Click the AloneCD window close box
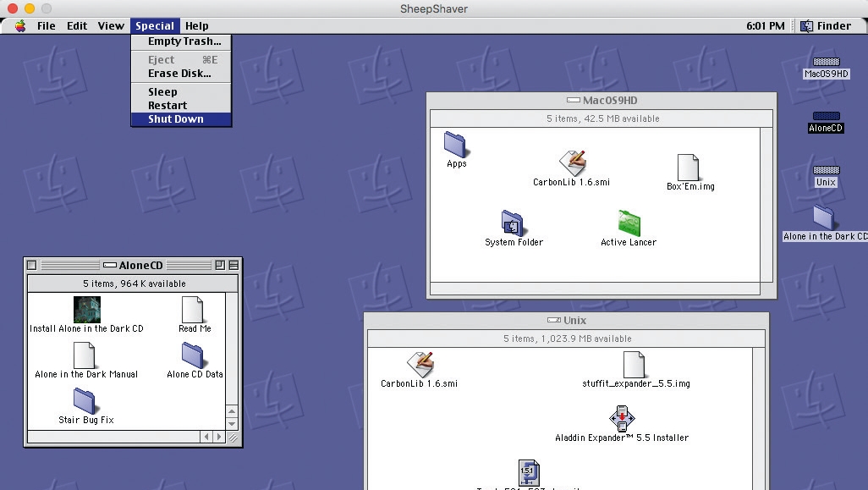The height and width of the screenshot is (490, 868). (x=32, y=265)
